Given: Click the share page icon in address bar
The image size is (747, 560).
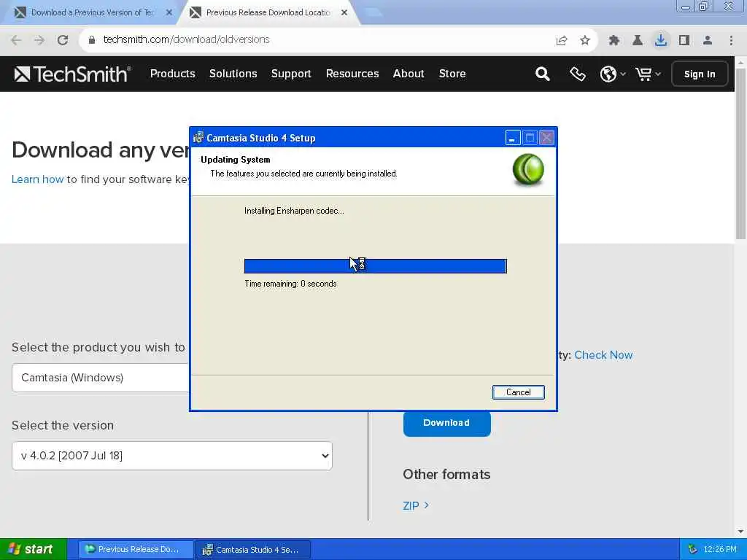Looking at the screenshot, I should pyautogui.click(x=562, y=41).
